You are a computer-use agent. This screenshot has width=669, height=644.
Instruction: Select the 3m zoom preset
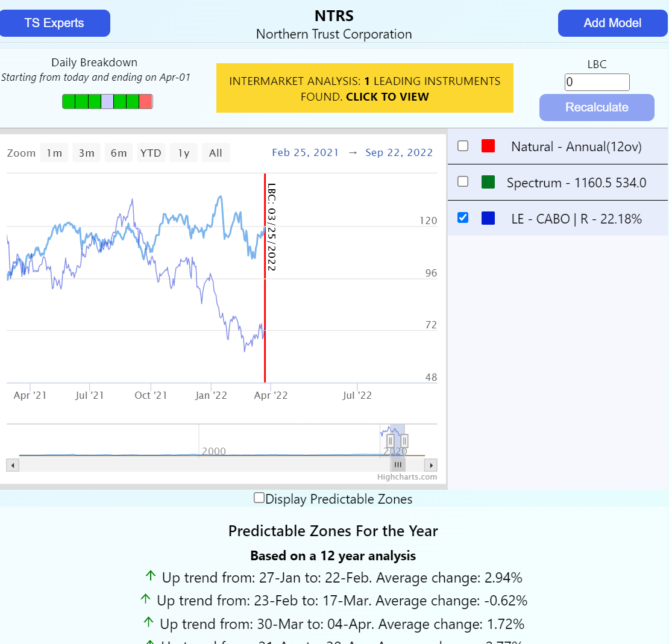pyautogui.click(x=86, y=152)
